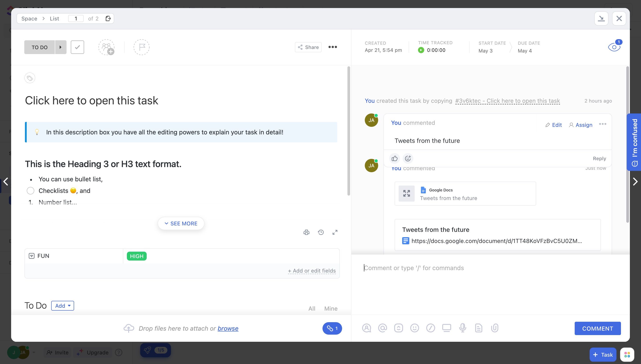Image resolution: width=641 pixels, height=364 pixels.
Task: Click the task completion checkmark icon
Action: coord(77,47)
